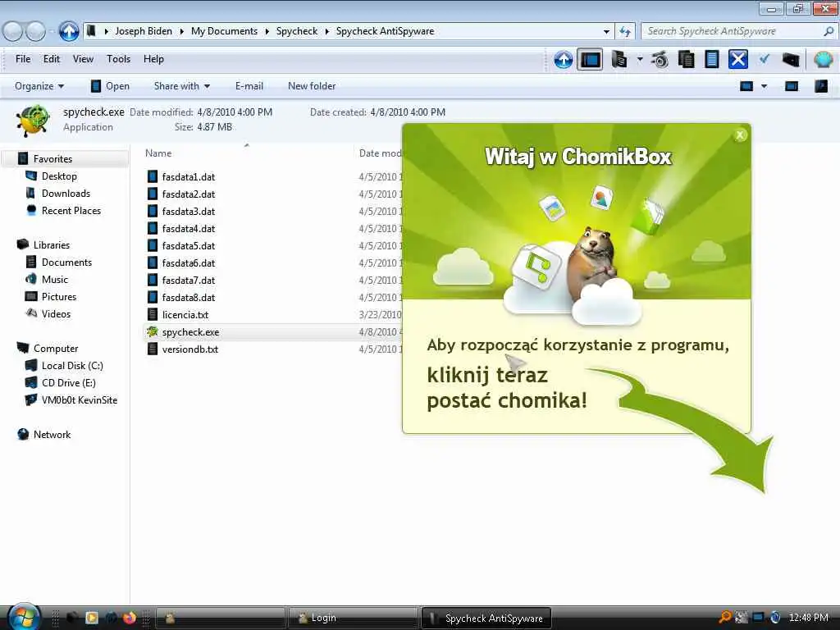The height and width of the screenshot is (630, 840).
Task: Click the E-mail button
Action: (249, 86)
